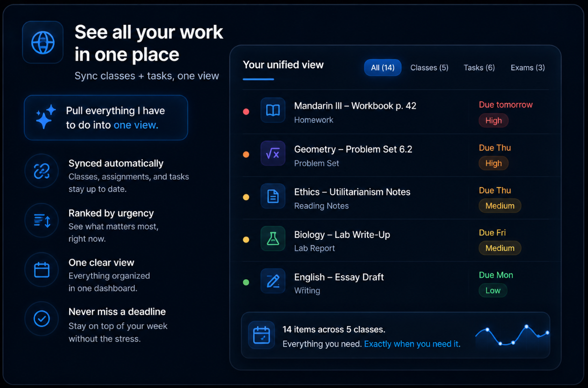Click the chain link Synced automatically icon
Image resolution: width=588 pixels, height=388 pixels.
point(41,171)
